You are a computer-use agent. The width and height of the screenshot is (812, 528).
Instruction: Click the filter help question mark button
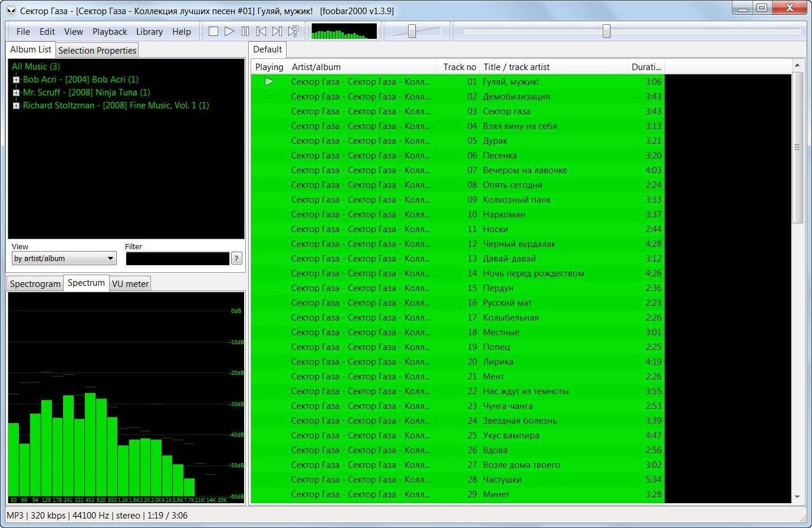236,258
